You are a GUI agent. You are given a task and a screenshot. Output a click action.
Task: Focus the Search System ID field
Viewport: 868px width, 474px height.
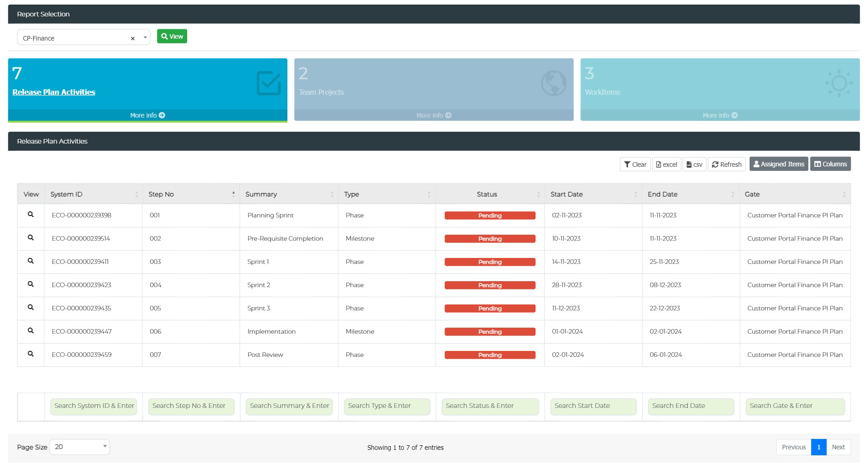tap(93, 407)
